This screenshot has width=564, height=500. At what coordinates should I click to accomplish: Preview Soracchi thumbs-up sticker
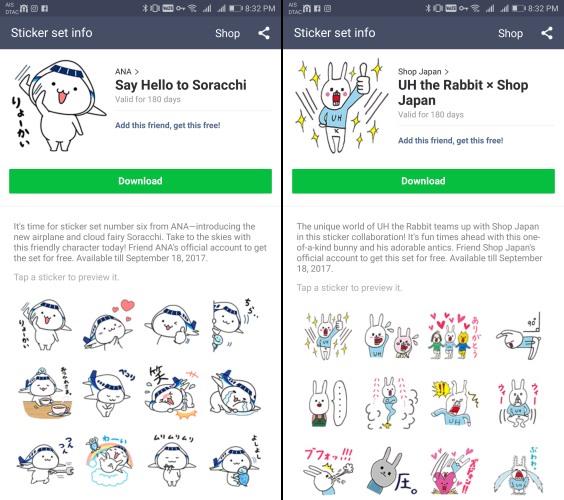[171, 324]
